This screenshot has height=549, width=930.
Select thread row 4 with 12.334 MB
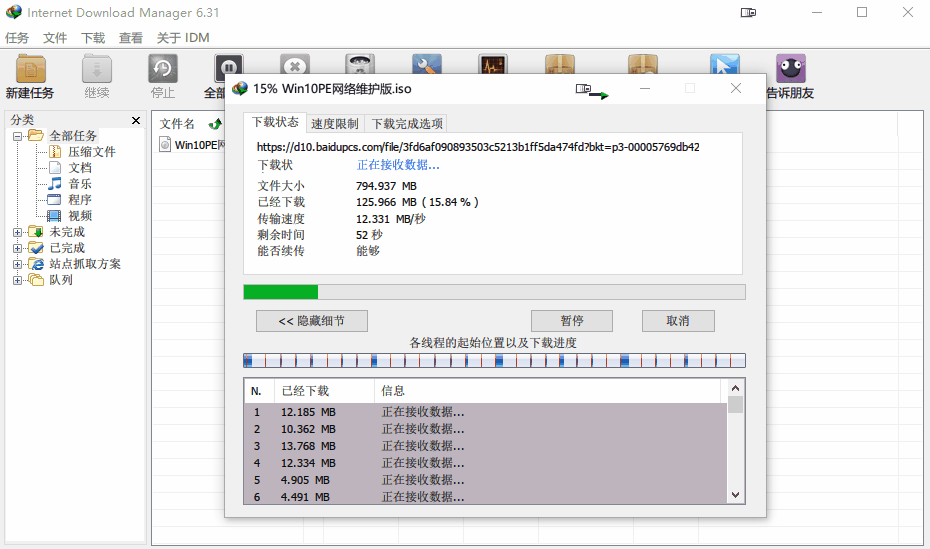pos(486,463)
